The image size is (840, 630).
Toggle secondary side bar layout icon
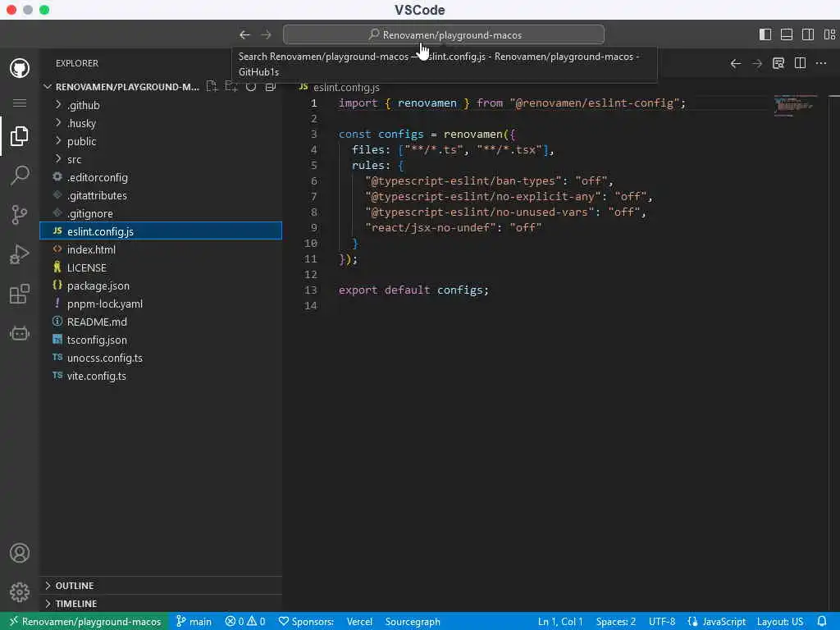(808, 34)
